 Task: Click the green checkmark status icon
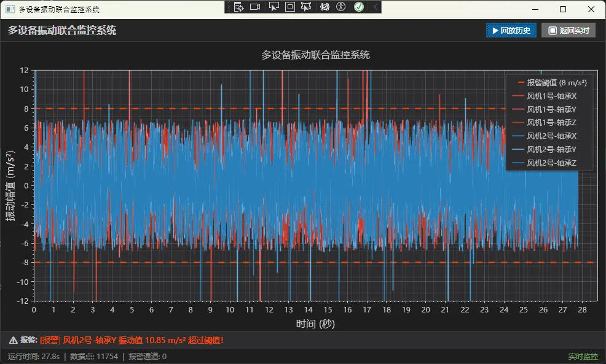click(x=359, y=7)
